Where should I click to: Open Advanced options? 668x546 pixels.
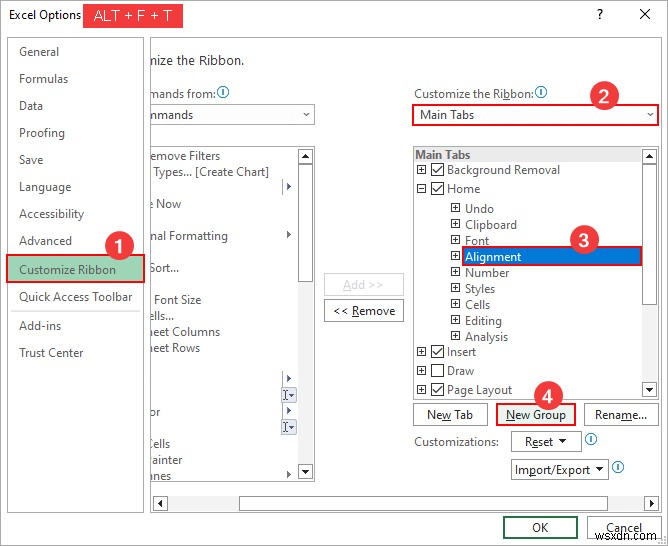pos(45,241)
